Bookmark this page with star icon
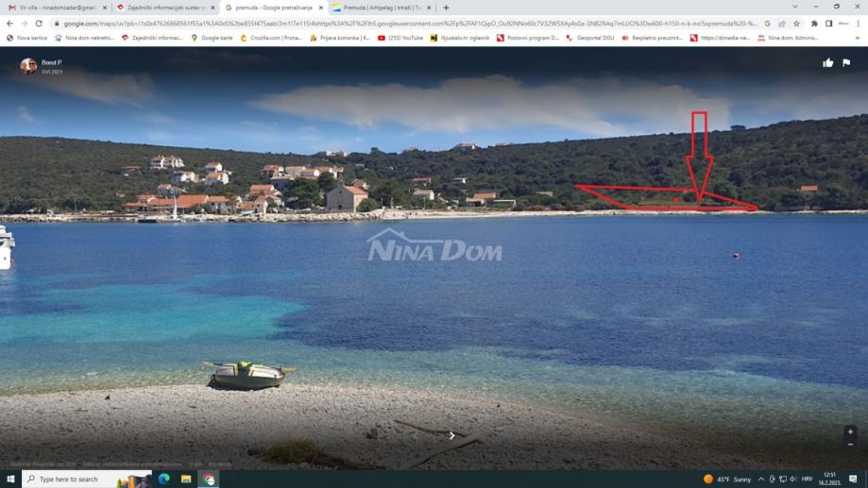 point(796,24)
